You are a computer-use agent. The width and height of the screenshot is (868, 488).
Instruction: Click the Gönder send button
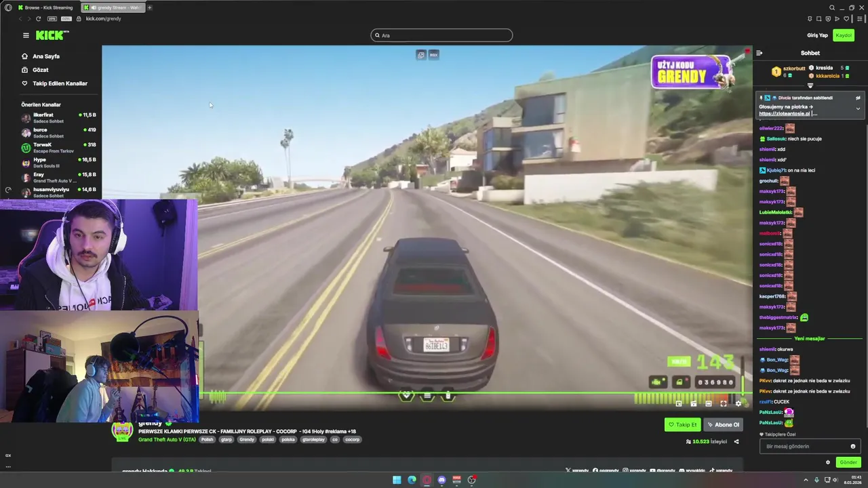pos(848,462)
